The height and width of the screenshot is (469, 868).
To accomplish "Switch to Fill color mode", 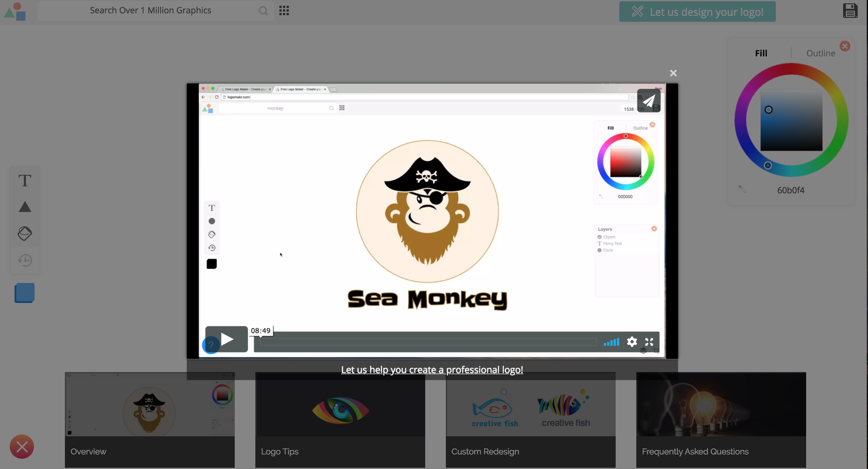I will pyautogui.click(x=761, y=52).
